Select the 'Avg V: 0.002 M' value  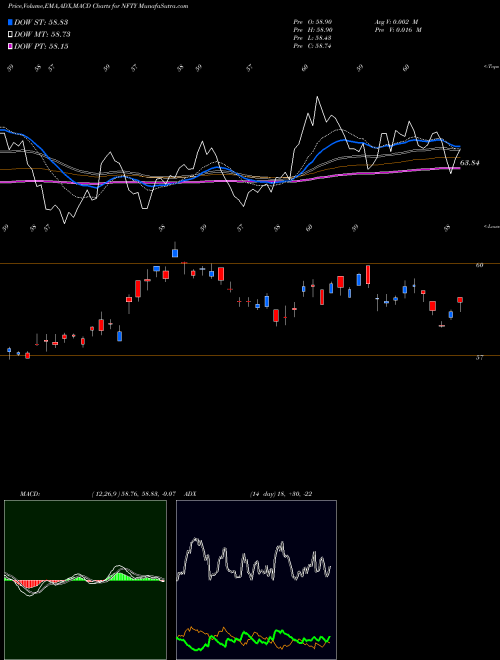click(x=398, y=22)
